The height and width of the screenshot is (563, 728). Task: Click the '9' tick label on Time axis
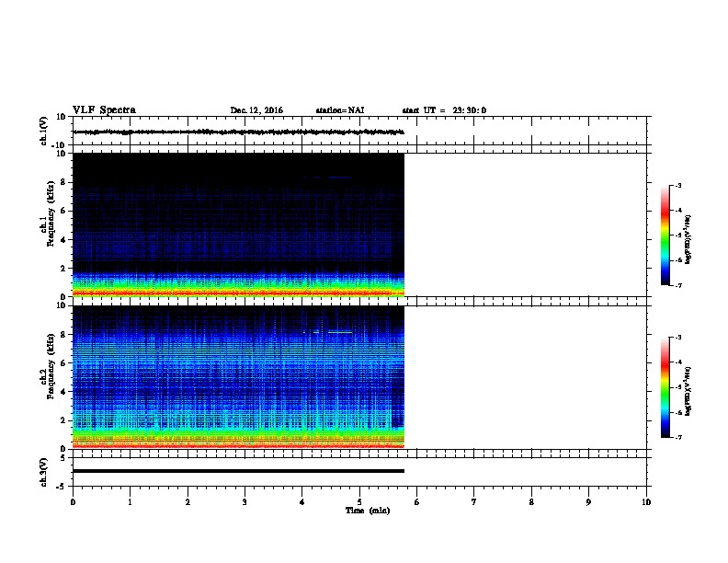coord(588,502)
